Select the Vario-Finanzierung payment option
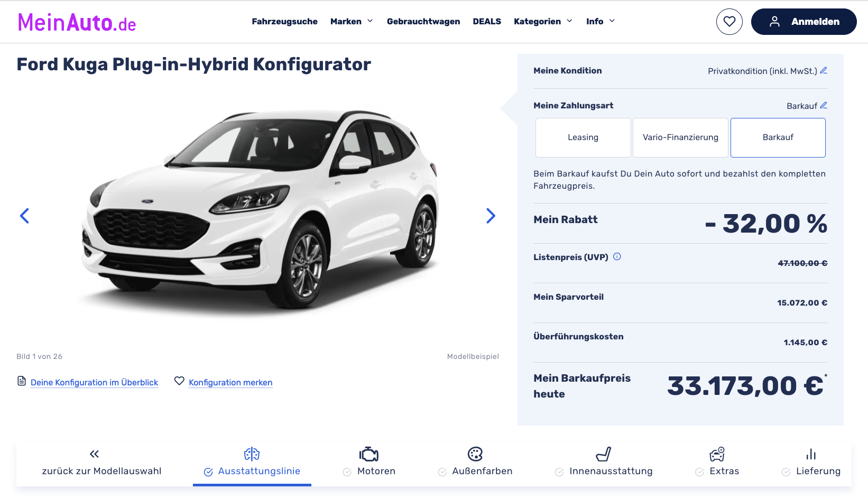868x498 pixels. [680, 137]
